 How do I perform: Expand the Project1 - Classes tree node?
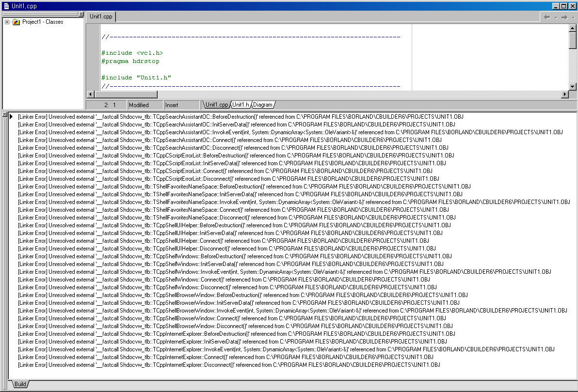7,22
